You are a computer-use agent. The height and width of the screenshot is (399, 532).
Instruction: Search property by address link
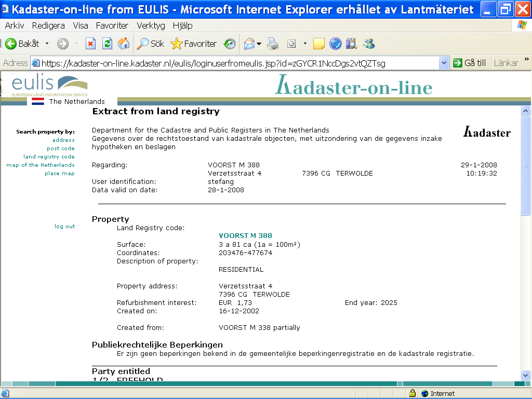tap(63, 140)
